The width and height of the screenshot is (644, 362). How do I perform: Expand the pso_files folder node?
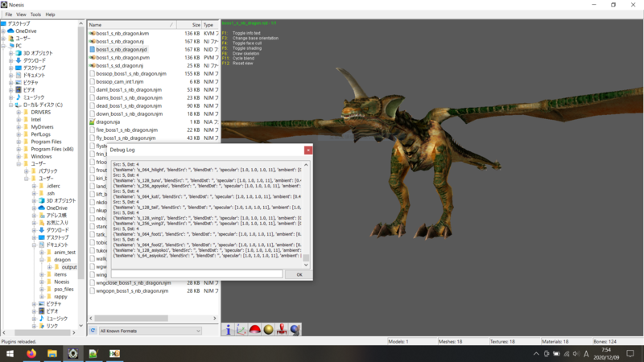(x=42, y=289)
